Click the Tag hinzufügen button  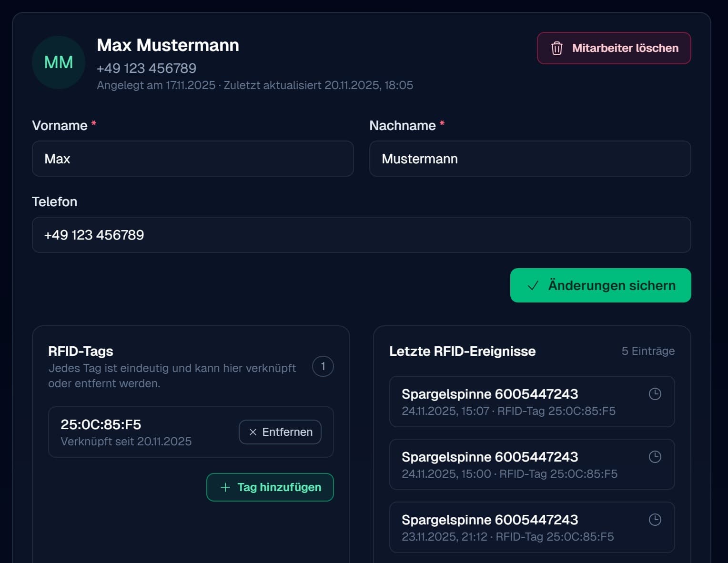pyautogui.click(x=270, y=487)
